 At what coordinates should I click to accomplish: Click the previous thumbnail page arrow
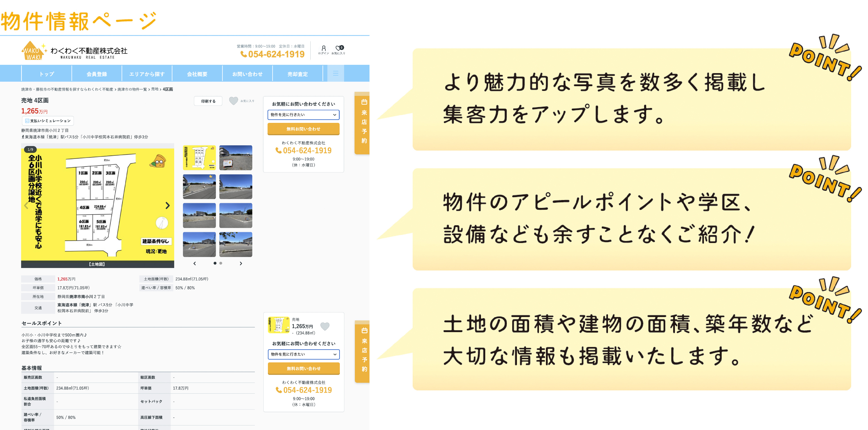point(194,263)
